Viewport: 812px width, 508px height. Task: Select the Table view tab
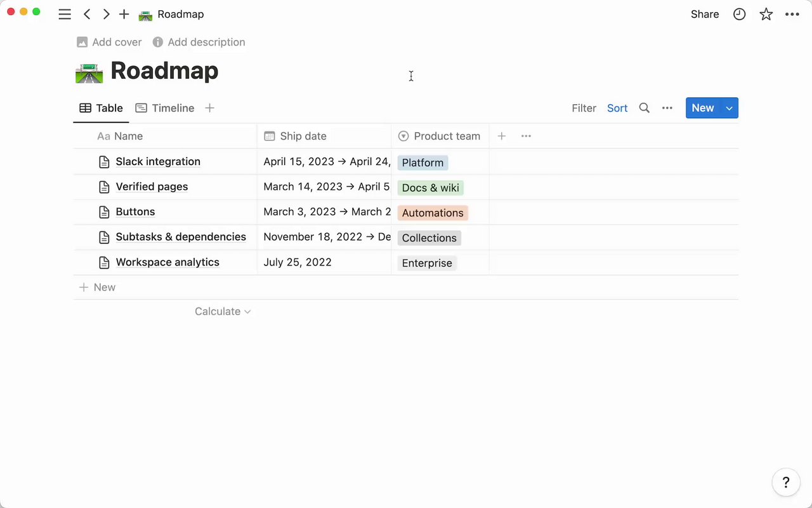click(101, 108)
